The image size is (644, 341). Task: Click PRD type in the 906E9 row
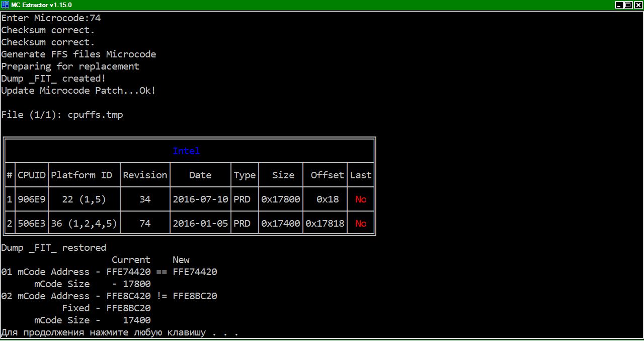click(x=242, y=199)
